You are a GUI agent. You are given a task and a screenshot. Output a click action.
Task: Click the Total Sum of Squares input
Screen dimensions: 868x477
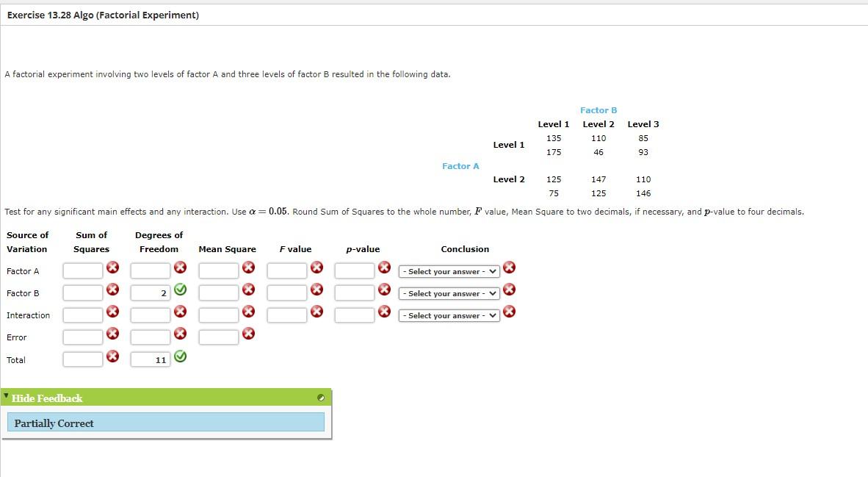click(83, 359)
